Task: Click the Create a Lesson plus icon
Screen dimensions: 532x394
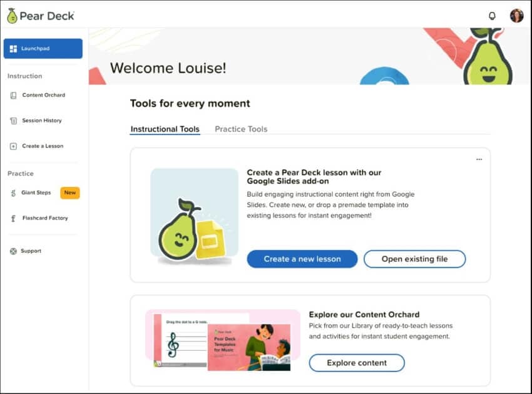Action: (13, 146)
